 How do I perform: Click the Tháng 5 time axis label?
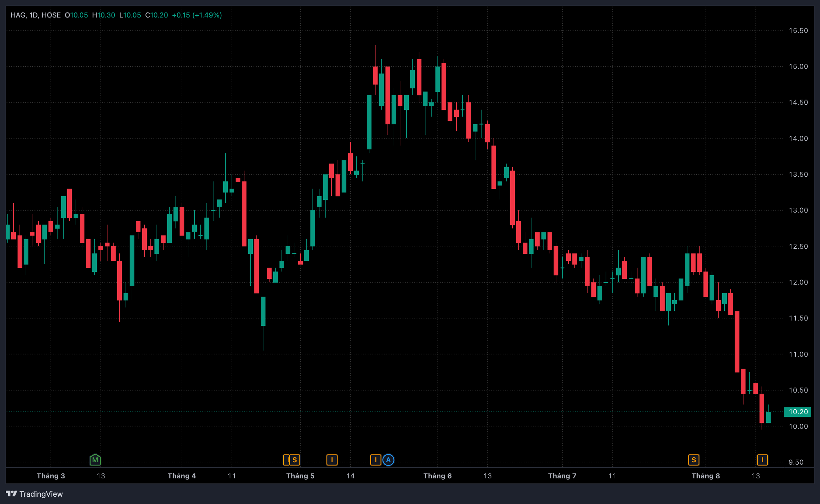pos(300,476)
